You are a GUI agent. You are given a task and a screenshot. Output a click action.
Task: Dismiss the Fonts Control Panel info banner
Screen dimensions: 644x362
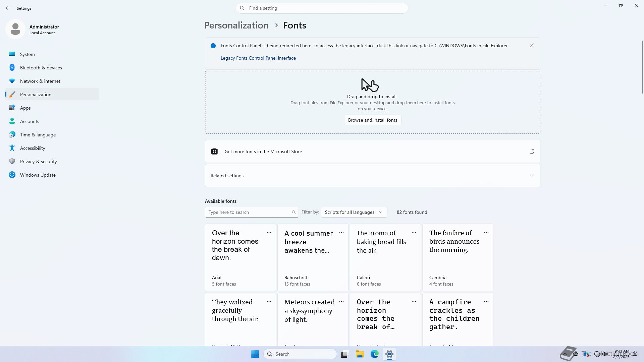click(532, 46)
